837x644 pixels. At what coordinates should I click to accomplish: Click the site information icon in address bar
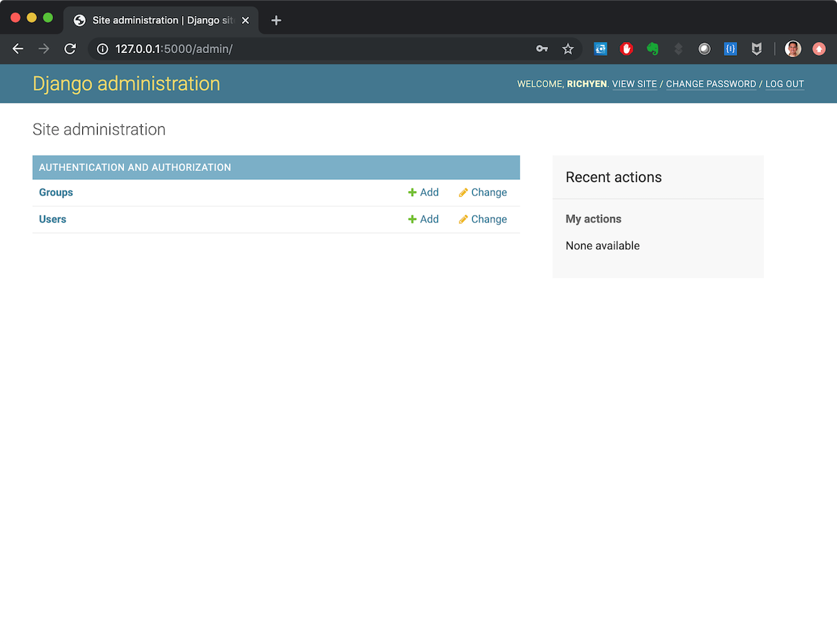(x=103, y=49)
